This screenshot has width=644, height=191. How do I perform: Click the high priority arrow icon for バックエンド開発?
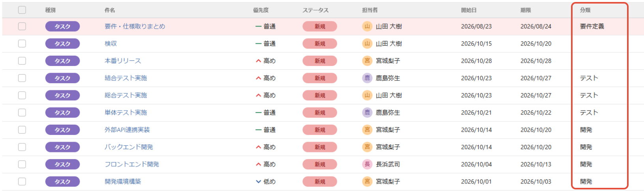pos(258,147)
